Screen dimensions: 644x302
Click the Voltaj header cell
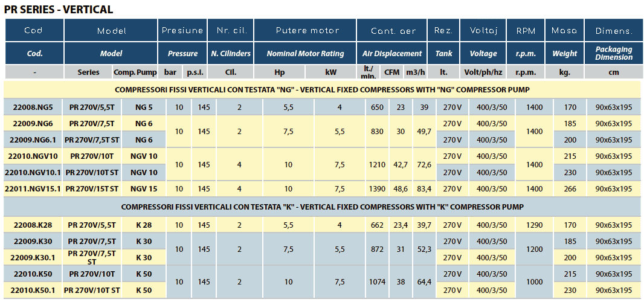coord(483,30)
